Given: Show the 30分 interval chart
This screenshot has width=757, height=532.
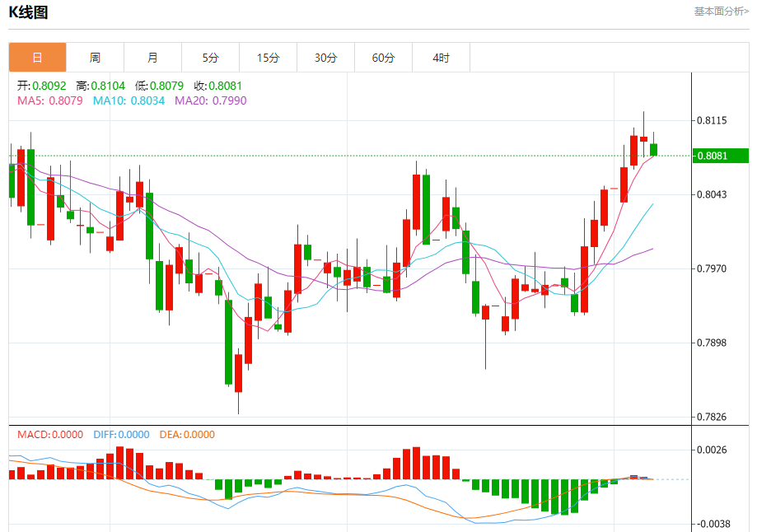Looking at the screenshot, I should point(325,58).
